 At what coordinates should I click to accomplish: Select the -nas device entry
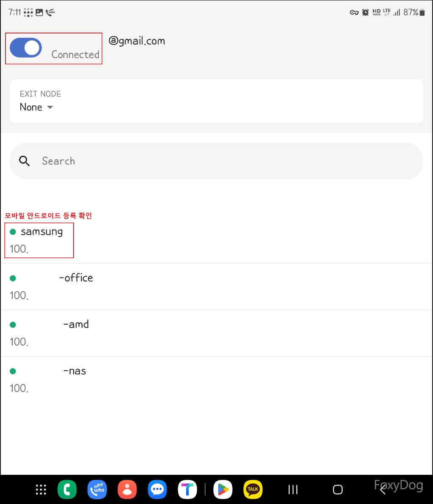[x=216, y=379]
